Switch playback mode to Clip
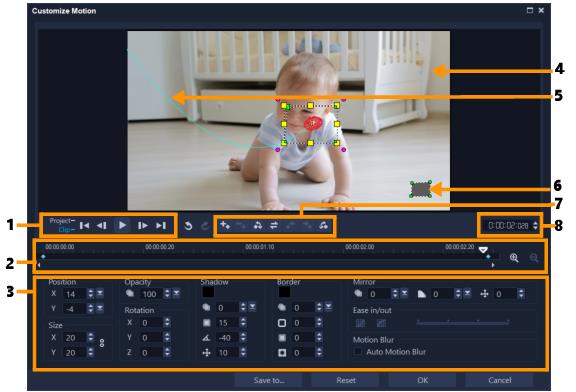This screenshot has width=576, height=392. pos(64,230)
